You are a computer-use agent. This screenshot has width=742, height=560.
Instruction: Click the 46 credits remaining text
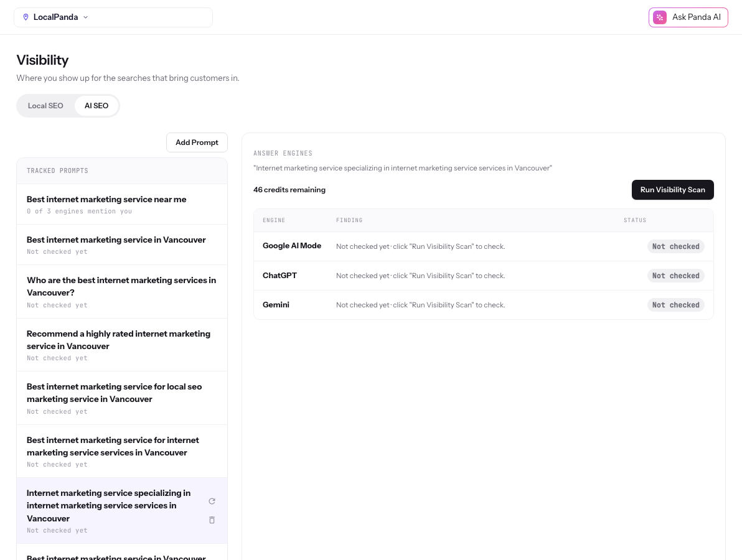click(x=289, y=190)
